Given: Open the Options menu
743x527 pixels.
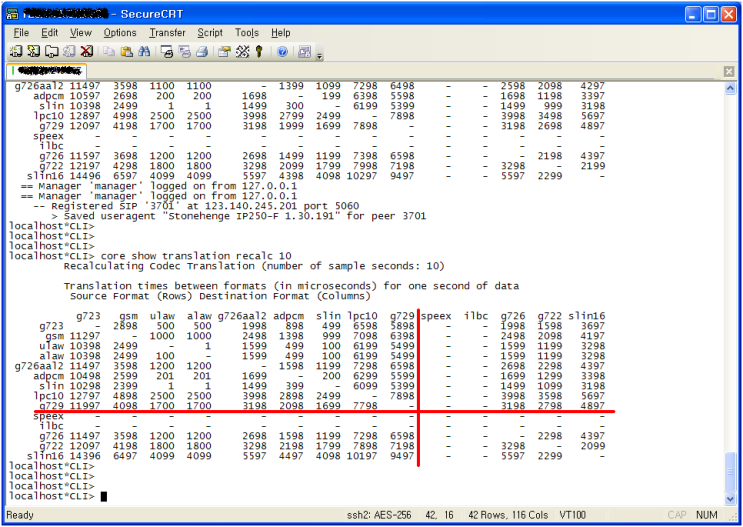Looking at the screenshot, I should (x=120, y=32).
